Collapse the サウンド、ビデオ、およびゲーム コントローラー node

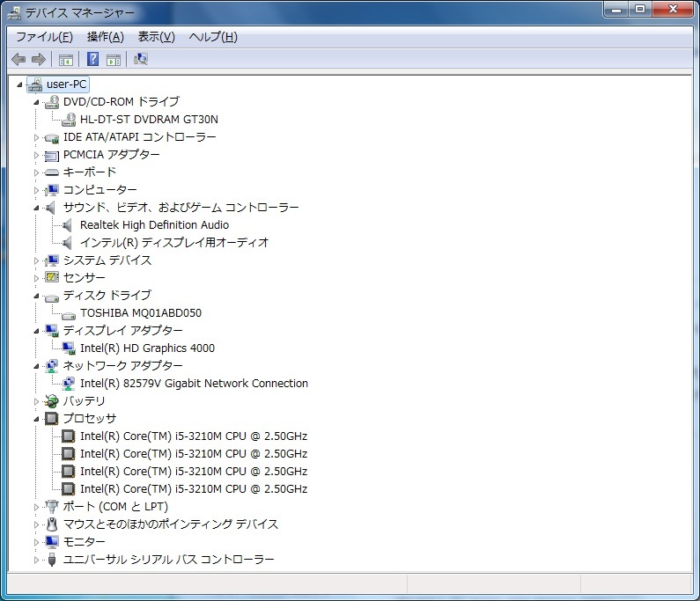[x=36, y=208]
